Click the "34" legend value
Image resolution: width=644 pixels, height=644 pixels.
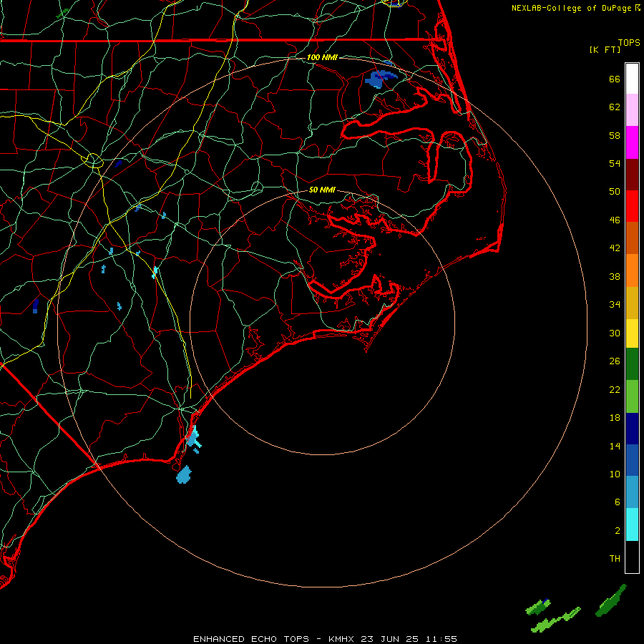[615, 305]
